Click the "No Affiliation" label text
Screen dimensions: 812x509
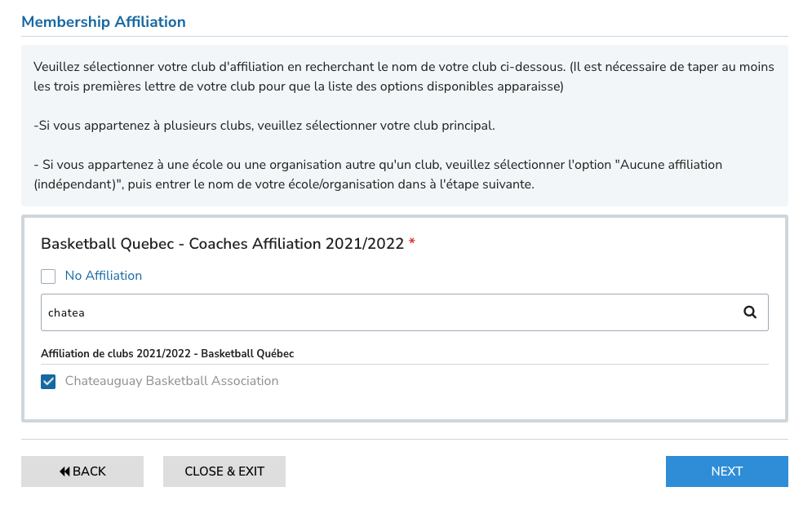click(x=104, y=276)
